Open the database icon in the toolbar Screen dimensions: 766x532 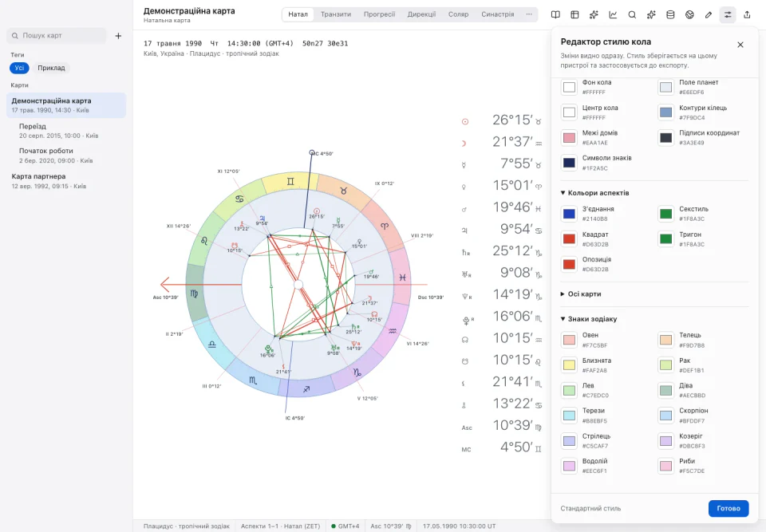670,14
